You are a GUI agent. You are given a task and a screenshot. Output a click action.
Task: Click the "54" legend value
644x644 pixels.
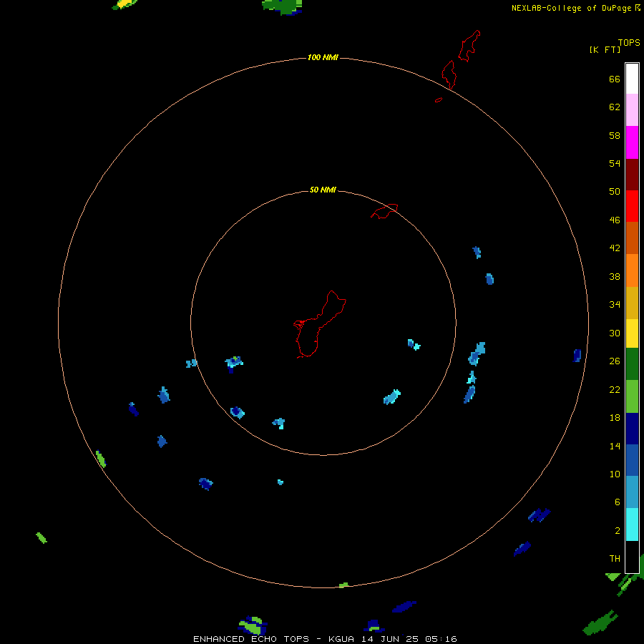pyautogui.click(x=615, y=163)
